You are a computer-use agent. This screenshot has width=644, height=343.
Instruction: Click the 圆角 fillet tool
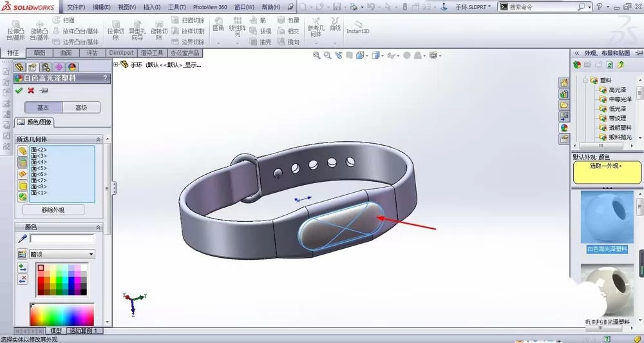pos(218,24)
